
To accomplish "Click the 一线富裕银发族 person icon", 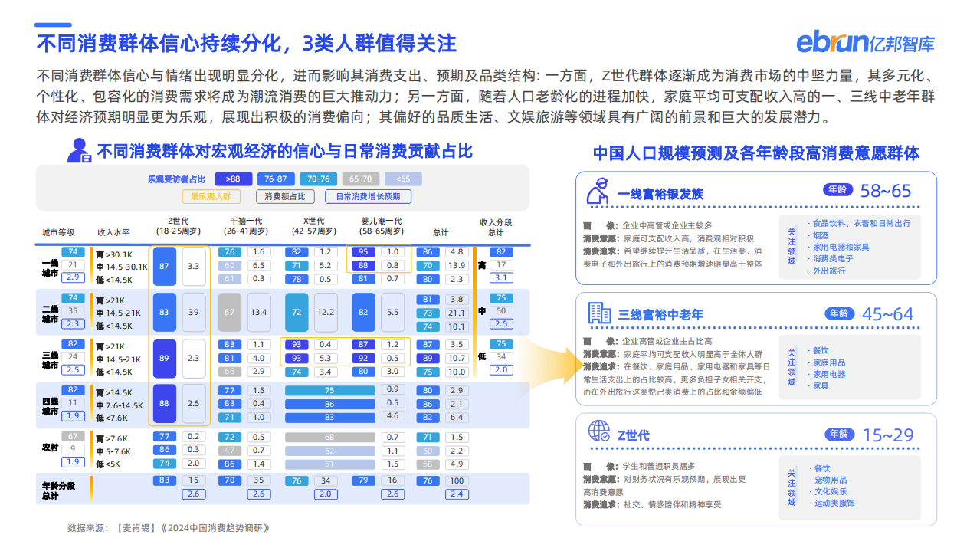I will [x=598, y=191].
